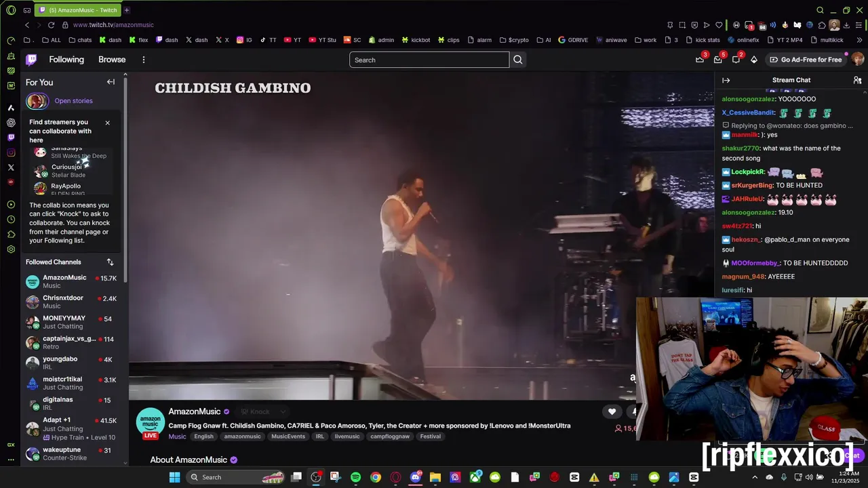Viewport: 868px width, 488px height.
Task: Open File Explorer from the taskbar
Action: click(x=435, y=477)
